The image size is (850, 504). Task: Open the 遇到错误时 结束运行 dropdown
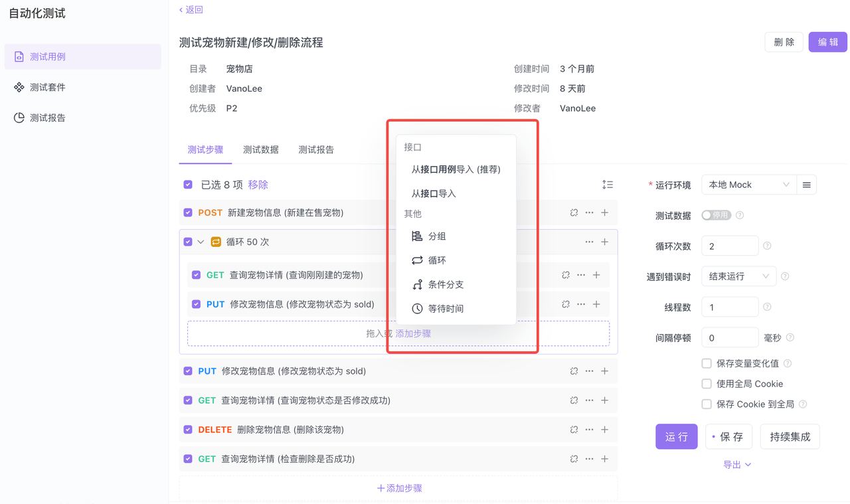pos(738,276)
